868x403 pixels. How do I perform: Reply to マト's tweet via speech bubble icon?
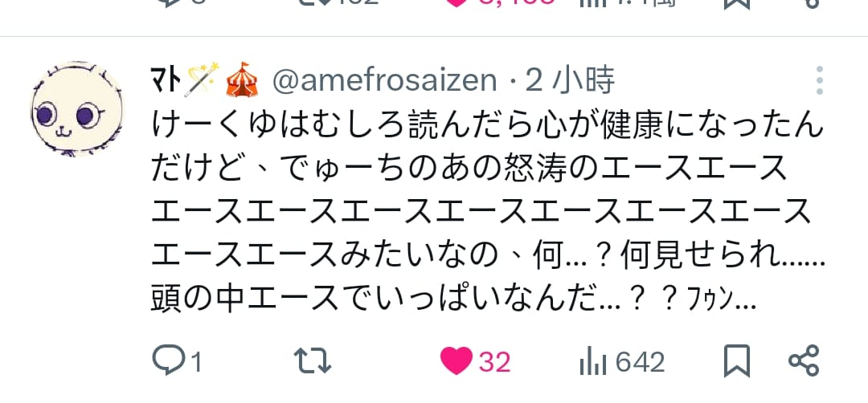pos(168,361)
